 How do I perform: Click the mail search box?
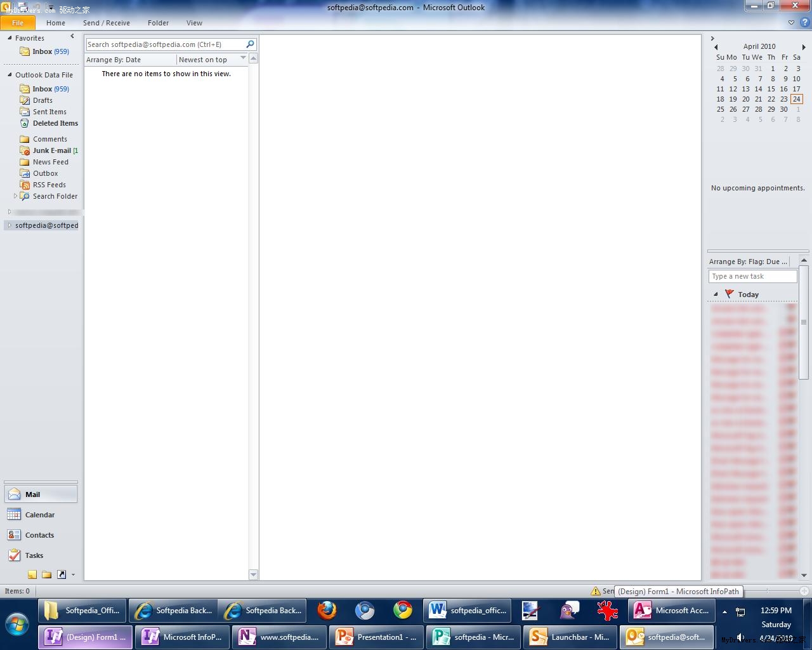click(x=165, y=44)
